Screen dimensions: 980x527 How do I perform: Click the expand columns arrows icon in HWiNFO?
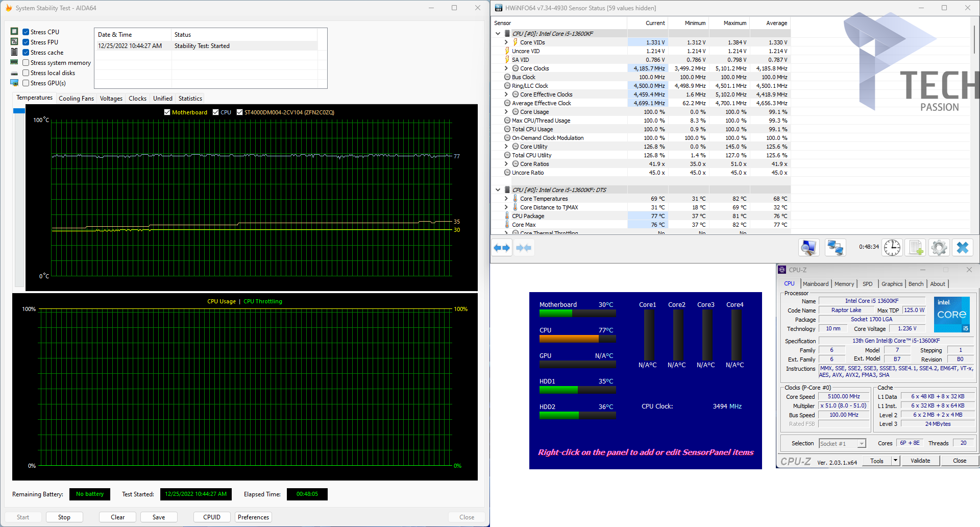pyautogui.click(x=502, y=248)
